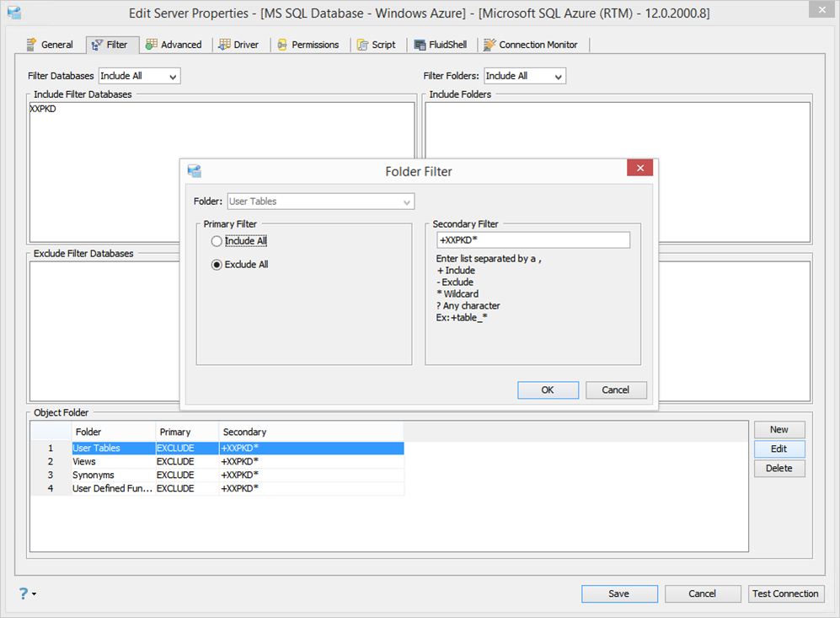Switch to the Driver tab

[239, 45]
